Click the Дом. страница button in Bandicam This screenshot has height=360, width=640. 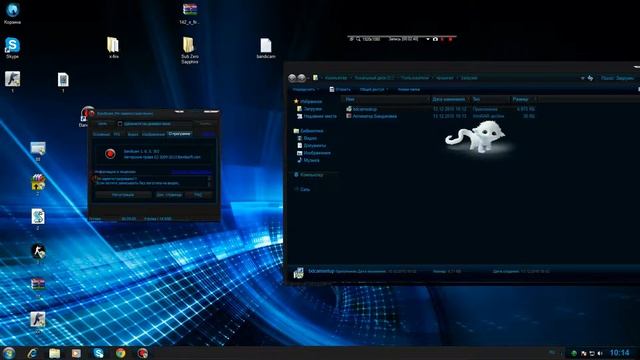click(169, 195)
